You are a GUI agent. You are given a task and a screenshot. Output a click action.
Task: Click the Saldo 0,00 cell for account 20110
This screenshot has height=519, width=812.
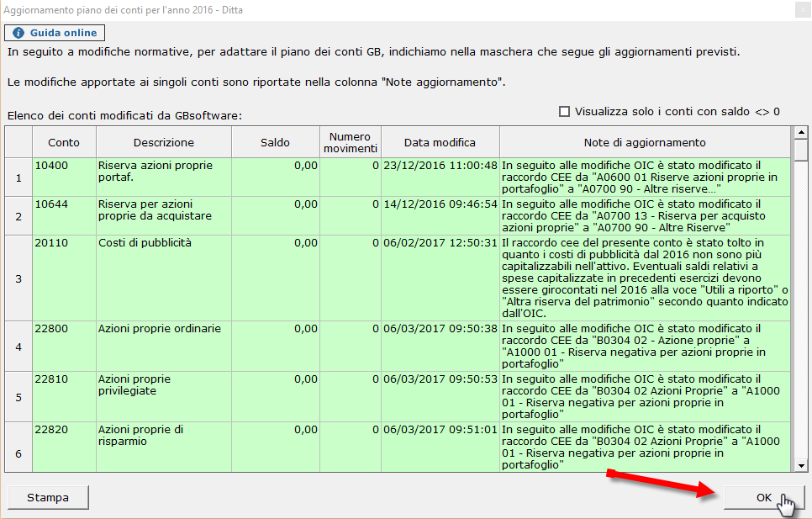(x=276, y=278)
